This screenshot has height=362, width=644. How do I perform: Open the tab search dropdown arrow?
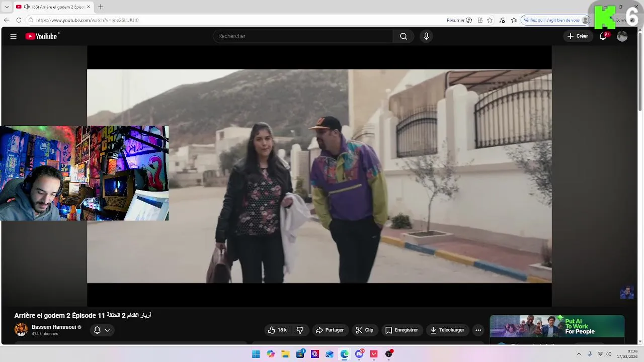tap(7, 7)
